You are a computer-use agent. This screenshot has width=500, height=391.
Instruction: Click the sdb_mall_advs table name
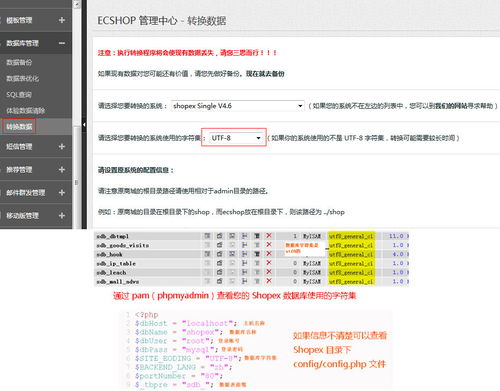point(118,281)
